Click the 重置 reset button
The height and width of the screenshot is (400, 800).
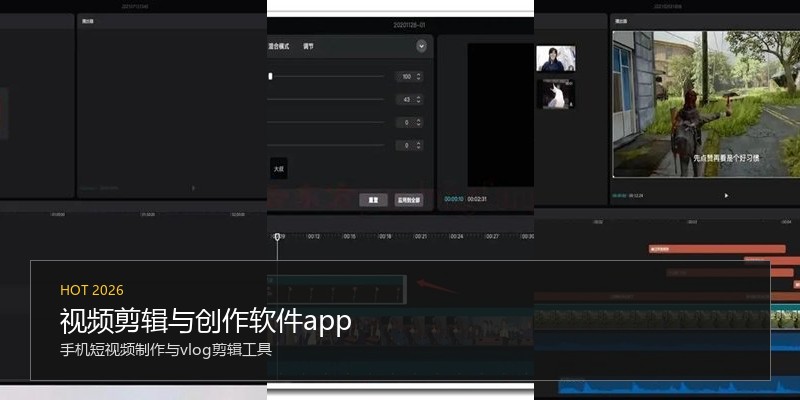373,200
